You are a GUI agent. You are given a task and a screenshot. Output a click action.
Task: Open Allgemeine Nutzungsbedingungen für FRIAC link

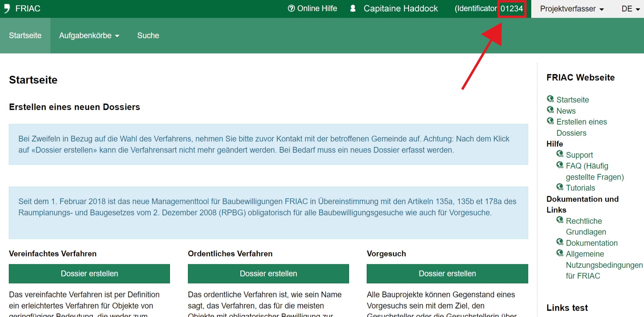pyautogui.click(x=604, y=265)
